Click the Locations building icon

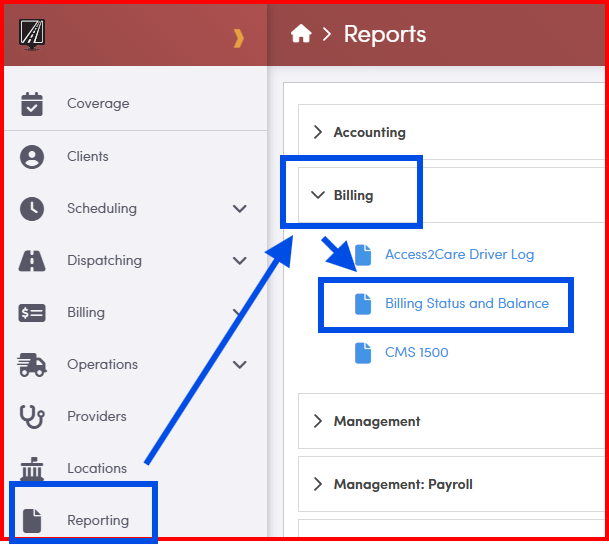click(x=33, y=469)
